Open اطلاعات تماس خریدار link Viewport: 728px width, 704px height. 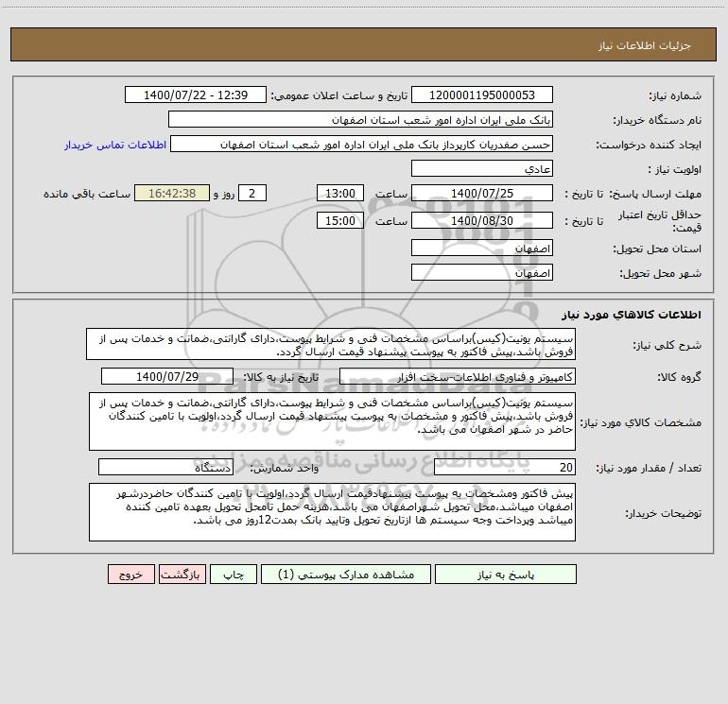tap(115, 145)
